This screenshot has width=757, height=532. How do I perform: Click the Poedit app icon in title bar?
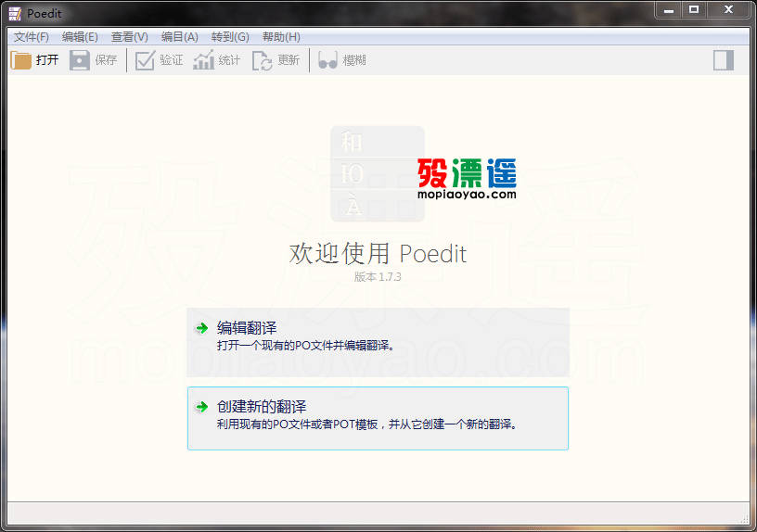15,14
